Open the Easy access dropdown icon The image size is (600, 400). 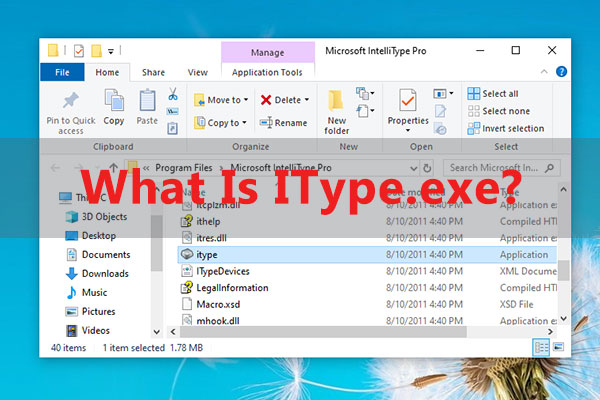(x=365, y=111)
